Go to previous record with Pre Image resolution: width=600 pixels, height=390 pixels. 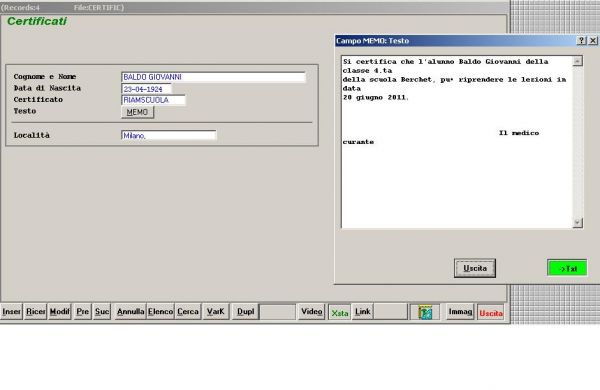pyautogui.click(x=83, y=312)
